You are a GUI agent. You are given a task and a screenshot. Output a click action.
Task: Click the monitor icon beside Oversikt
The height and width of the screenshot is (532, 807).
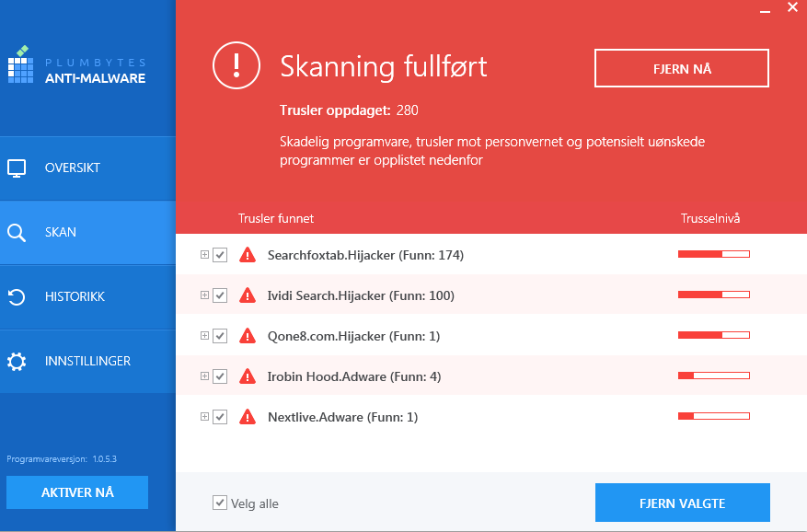(x=17, y=168)
